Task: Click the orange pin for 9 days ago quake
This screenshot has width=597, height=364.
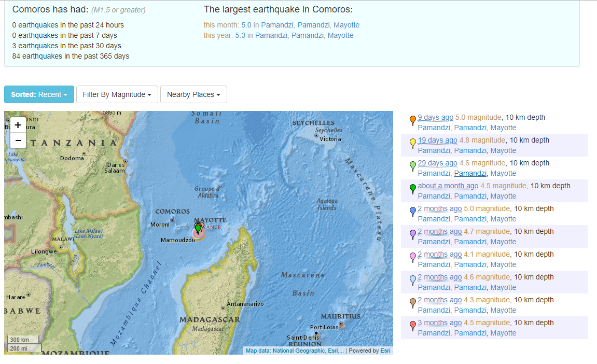Action: pos(413,120)
